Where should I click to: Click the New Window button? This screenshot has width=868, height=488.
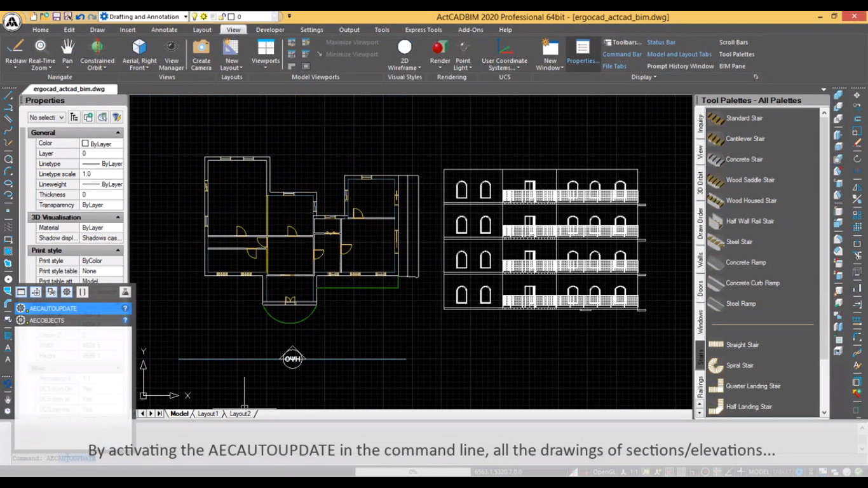(550, 53)
